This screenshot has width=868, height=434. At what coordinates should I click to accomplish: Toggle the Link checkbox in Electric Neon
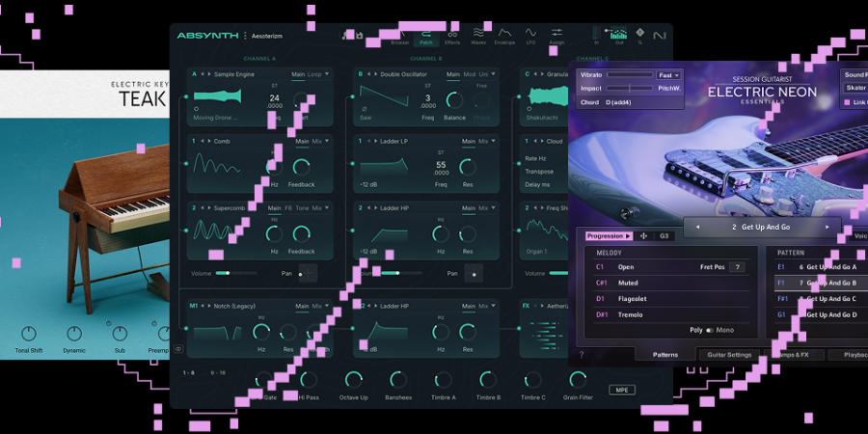pos(847,102)
